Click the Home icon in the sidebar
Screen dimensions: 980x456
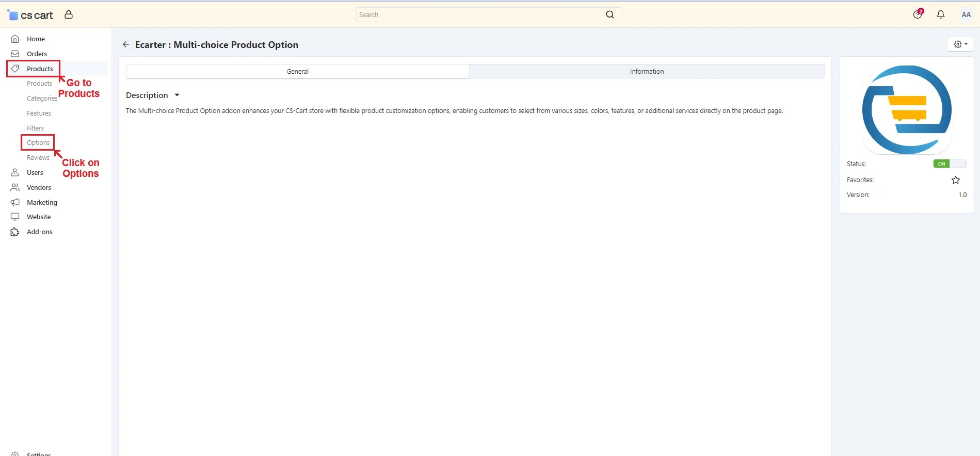point(15,39)
